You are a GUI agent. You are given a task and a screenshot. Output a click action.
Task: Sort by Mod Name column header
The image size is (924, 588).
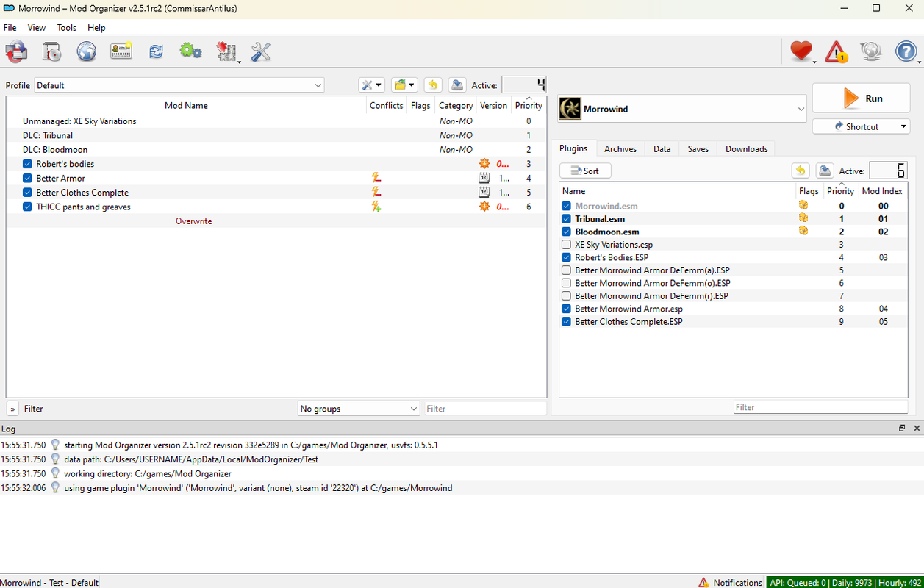[186, 105]
